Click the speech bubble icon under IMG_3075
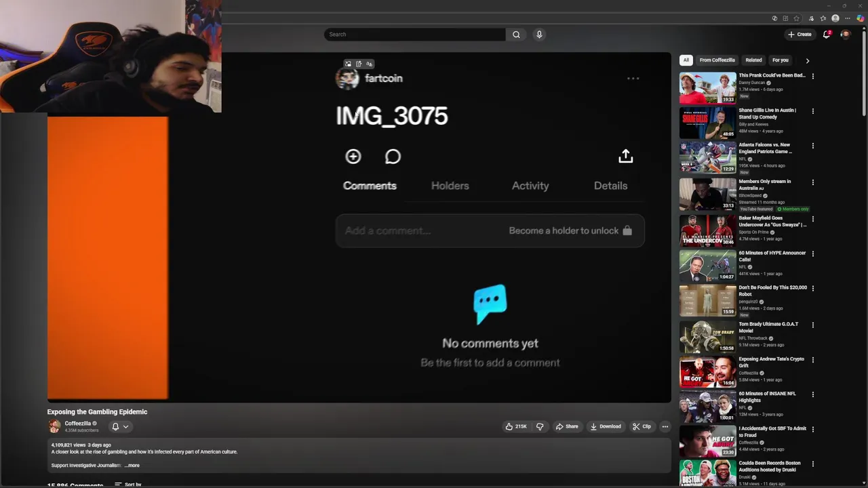This screenshot has width=868, height=488. [393, 157]
